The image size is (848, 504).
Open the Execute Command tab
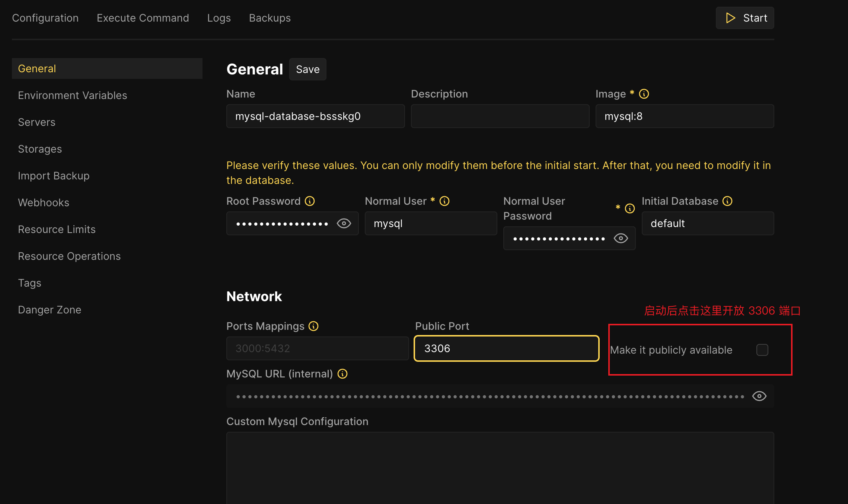click(143, 18)
